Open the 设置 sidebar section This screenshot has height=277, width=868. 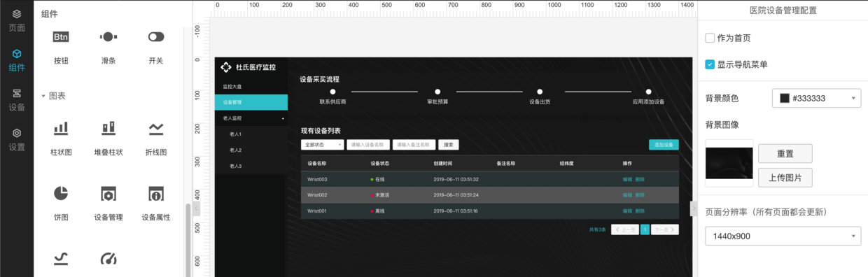point(17,140)
